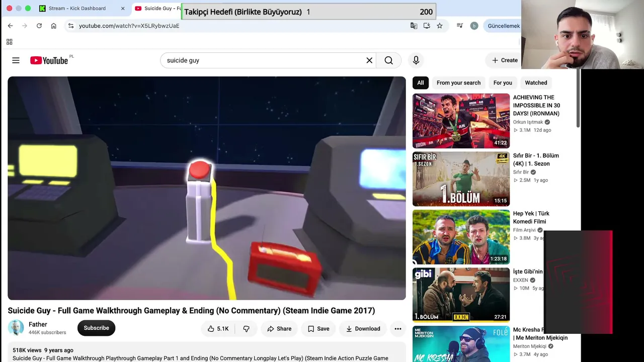Open the İşte Gibi'nin EXXEN thumbnail
This screenshot has height=362, width=644.
(x=461, y=295)
